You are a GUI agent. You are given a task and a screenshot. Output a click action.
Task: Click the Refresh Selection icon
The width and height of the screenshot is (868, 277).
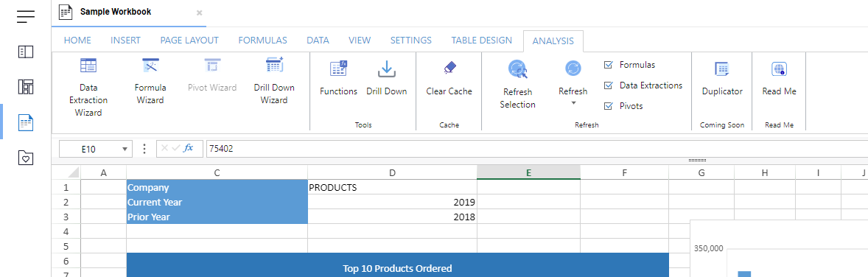tap(517, 69)
